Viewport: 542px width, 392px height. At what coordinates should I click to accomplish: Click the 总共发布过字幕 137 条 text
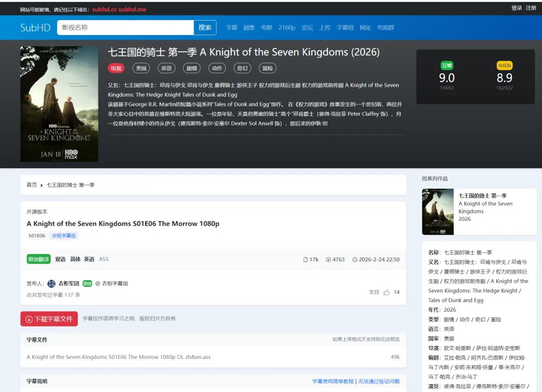tap(53, 295)
